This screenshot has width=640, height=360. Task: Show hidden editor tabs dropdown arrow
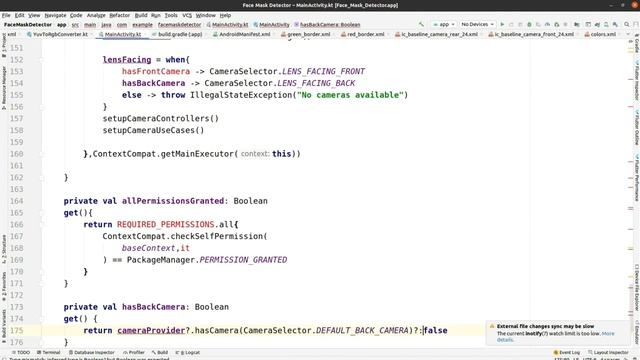click(628, 34)
